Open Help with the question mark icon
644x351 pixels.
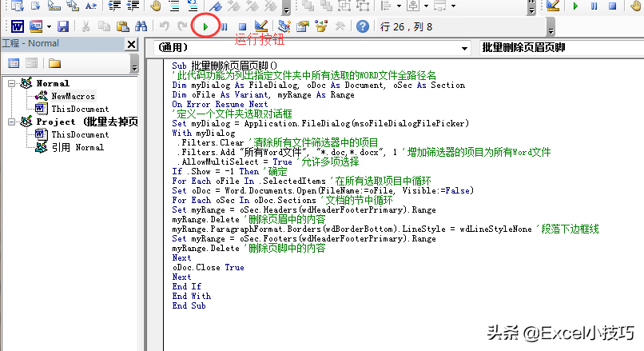pos(363,26)
